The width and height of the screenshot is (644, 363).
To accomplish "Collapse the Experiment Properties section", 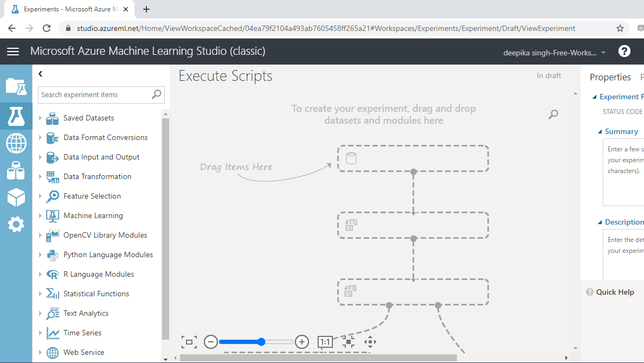I will pos(594,97).
